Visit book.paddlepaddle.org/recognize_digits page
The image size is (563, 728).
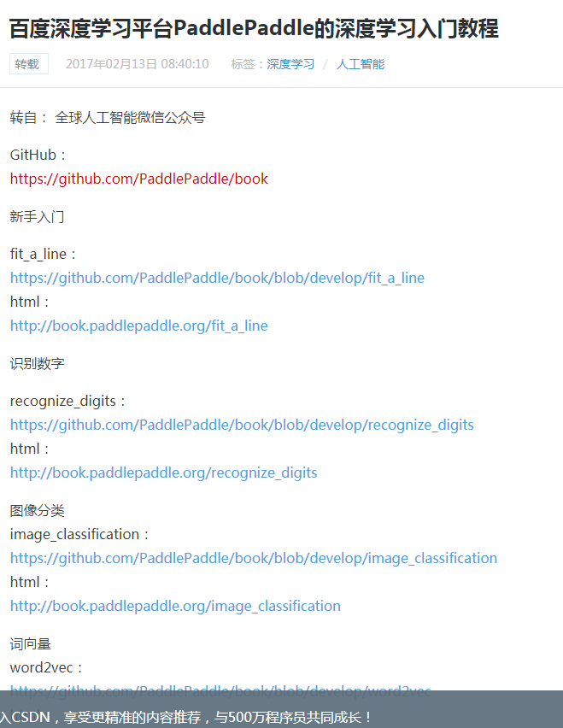click(163, 473)
